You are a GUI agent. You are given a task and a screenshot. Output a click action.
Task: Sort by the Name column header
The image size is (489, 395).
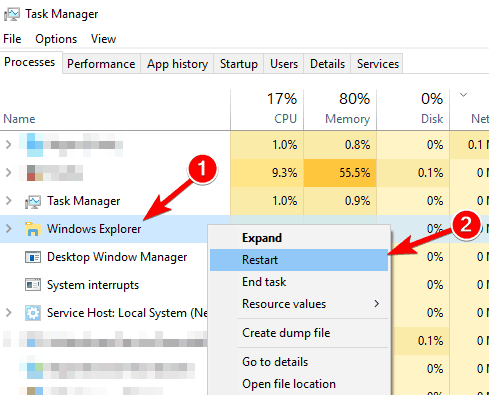pos(19,119)
